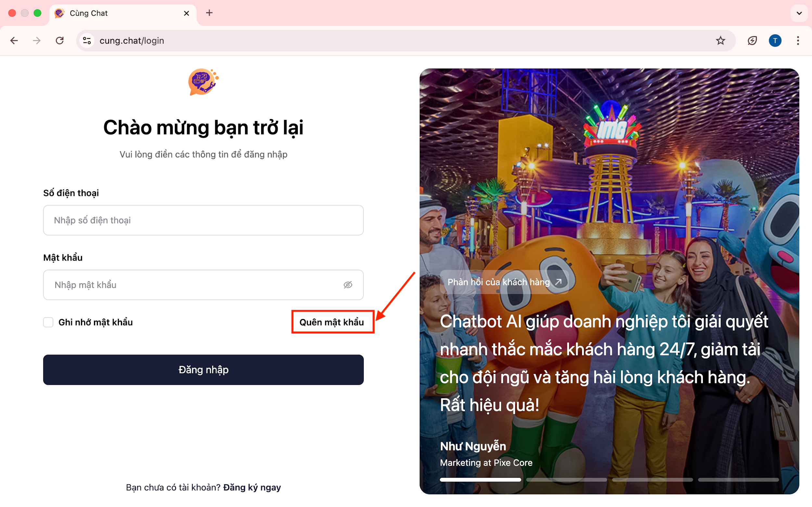Open Phản hồi của khách hàng badge
The image size is (812, 507).
[x=504, y=282]
